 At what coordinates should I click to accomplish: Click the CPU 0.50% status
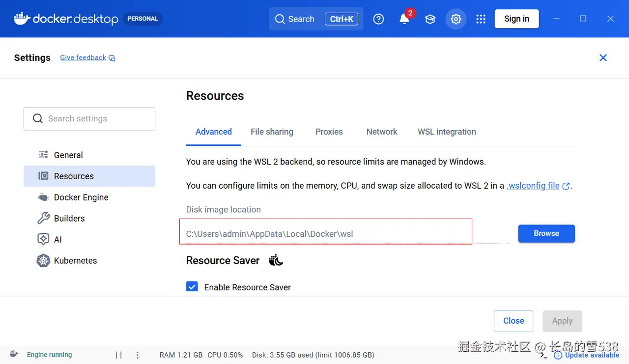click(x=225, y=355)
